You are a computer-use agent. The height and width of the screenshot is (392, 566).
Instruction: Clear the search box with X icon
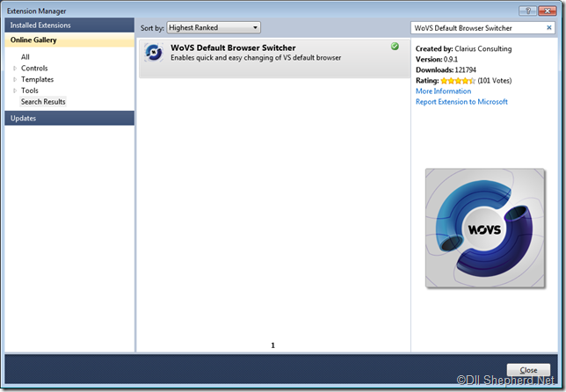[549, 28]
